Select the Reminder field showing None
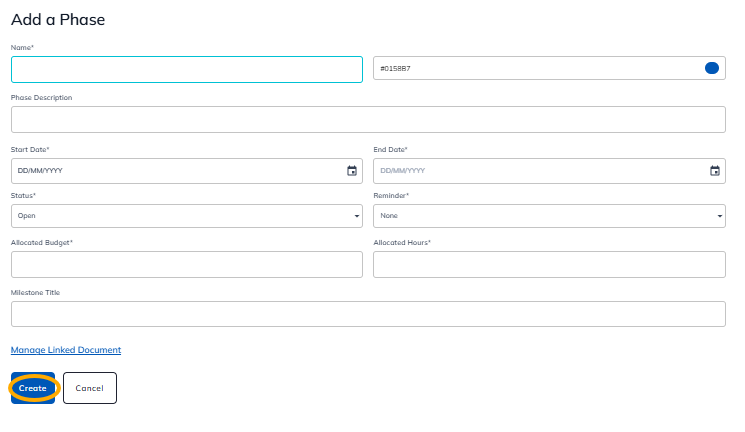745x432 pixels. coord(540,216)
